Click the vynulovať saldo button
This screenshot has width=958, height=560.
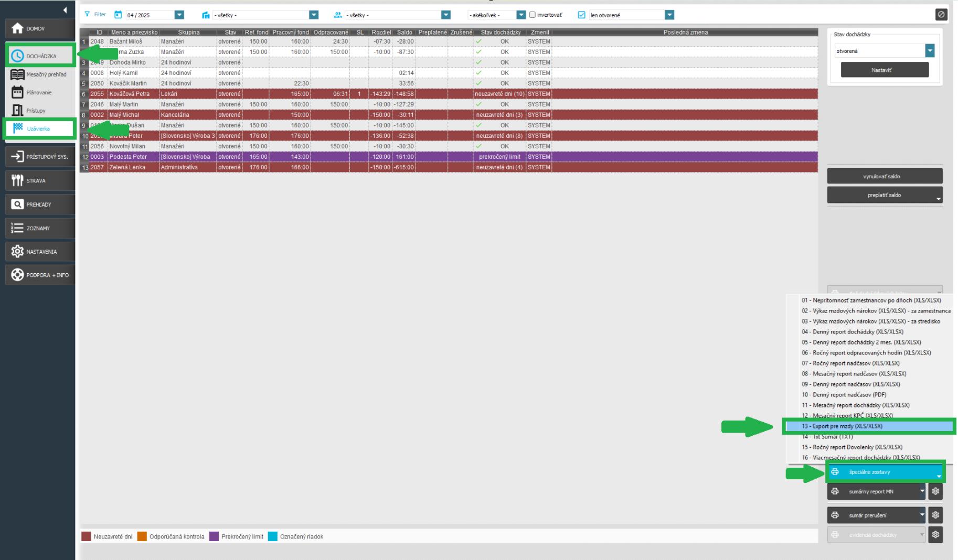885,176
